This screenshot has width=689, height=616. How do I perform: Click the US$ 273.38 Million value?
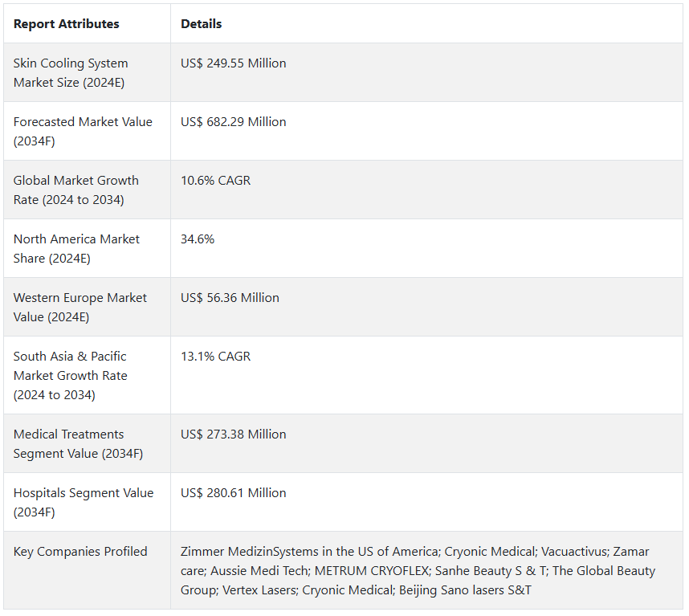click(x=233, y=434)
